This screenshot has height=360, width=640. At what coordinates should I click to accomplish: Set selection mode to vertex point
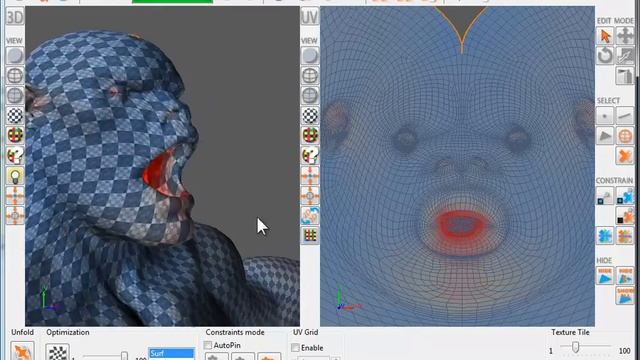tap(605, 116)
